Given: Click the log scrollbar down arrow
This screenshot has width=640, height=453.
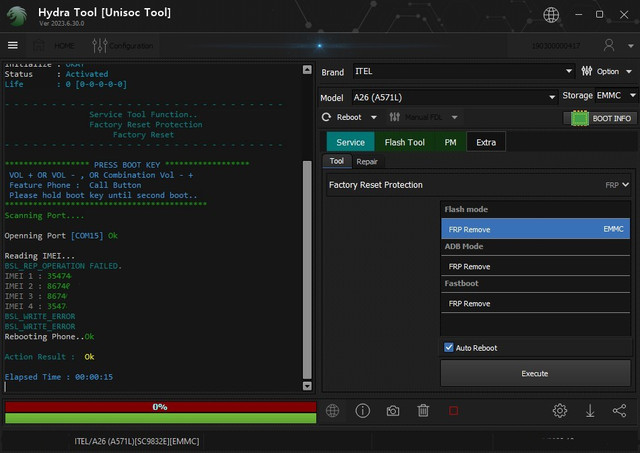Looking at the screenshot, I should coord(307,386).
